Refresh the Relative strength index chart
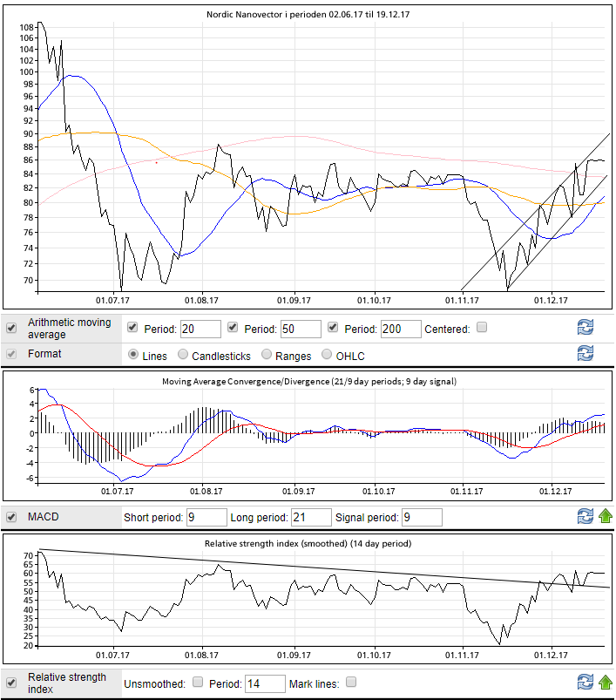 [585, 683]
